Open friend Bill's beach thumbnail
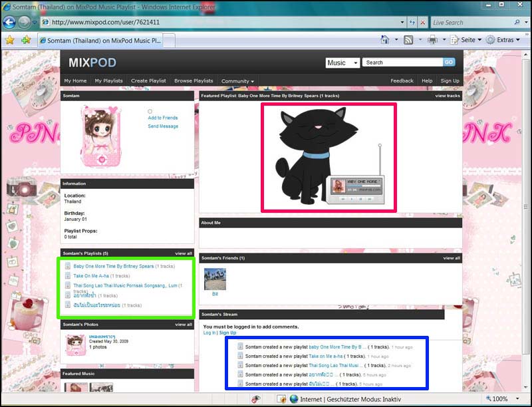Image resolution: width=532 pixels, height=407 pixels. (215, 279)
